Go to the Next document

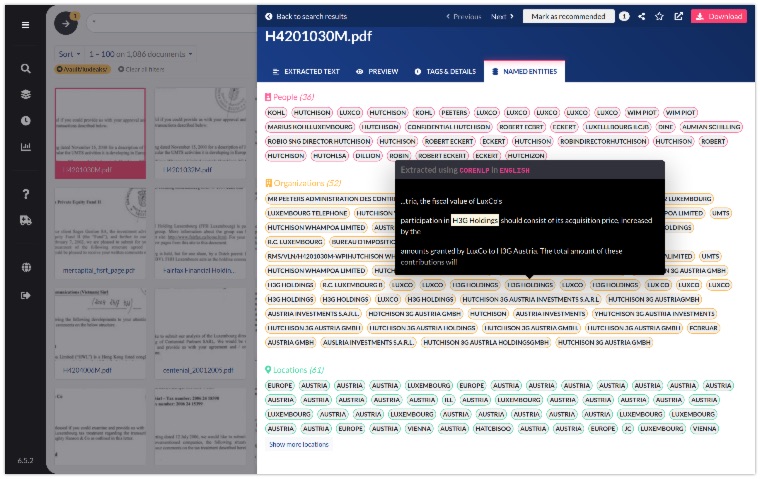[502, 16]
